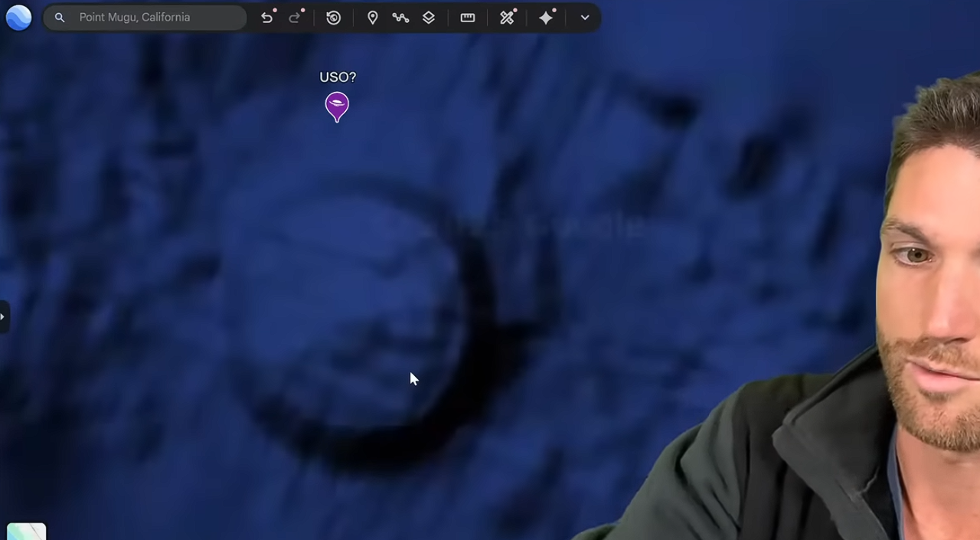Open the map style thumbnail
This screenshot has height=540, width=980.
(26, 532)
